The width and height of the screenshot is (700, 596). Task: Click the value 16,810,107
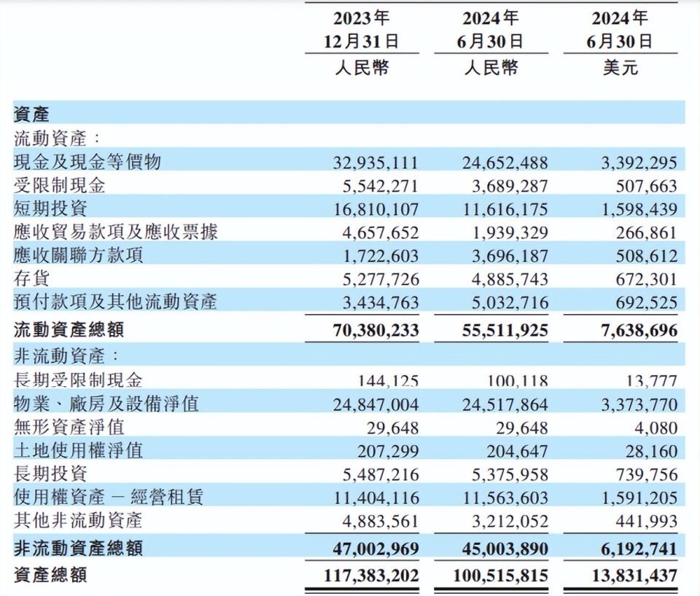coord(376,209)
